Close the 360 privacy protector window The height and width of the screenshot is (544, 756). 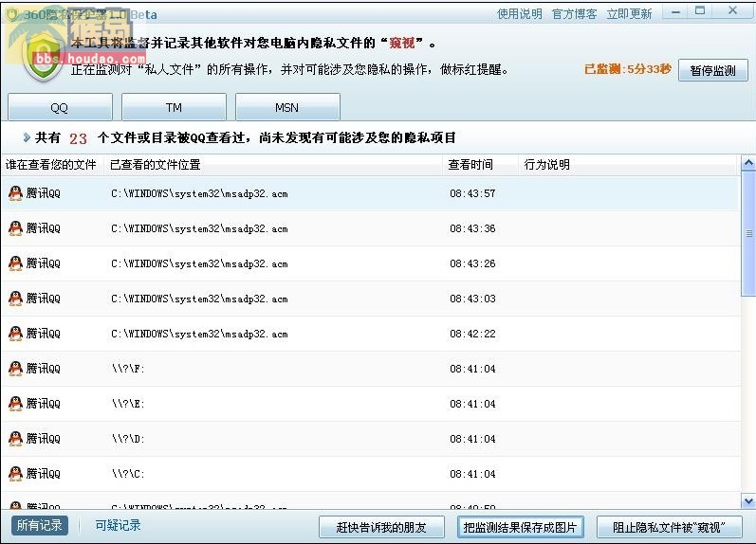coord(732,10)
